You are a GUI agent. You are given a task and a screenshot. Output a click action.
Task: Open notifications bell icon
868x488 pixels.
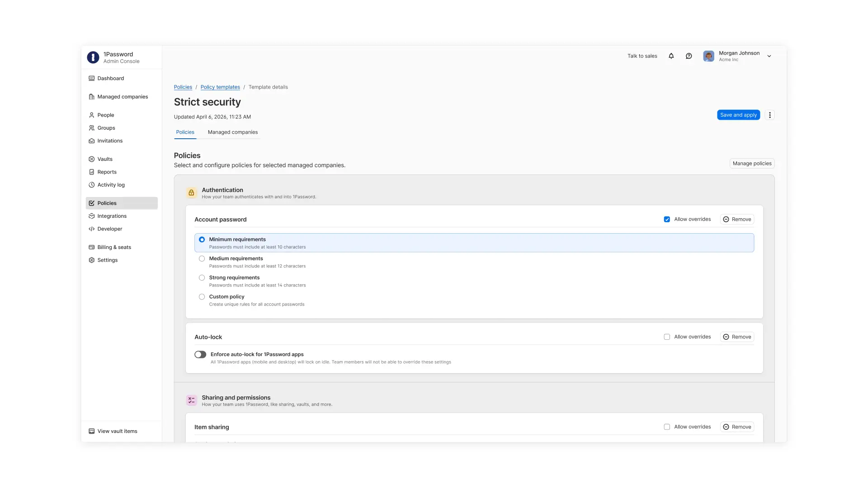(x=671, y=56)
